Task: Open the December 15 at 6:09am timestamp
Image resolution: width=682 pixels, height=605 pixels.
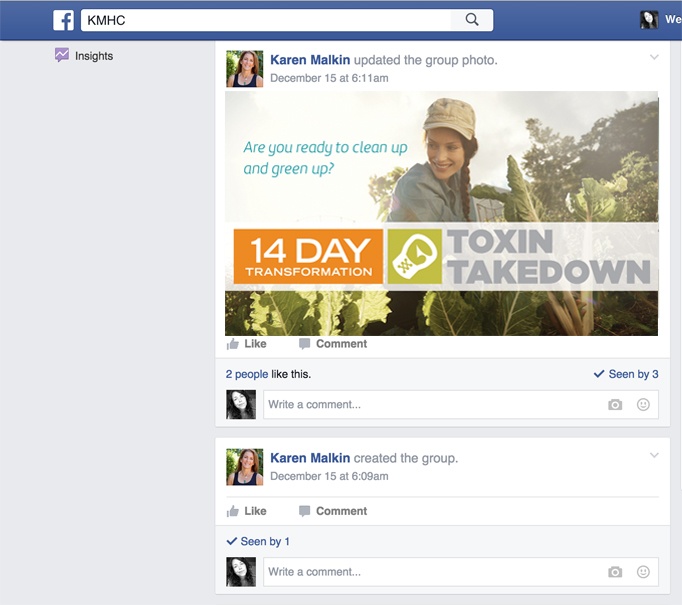Action: point(329,476)
